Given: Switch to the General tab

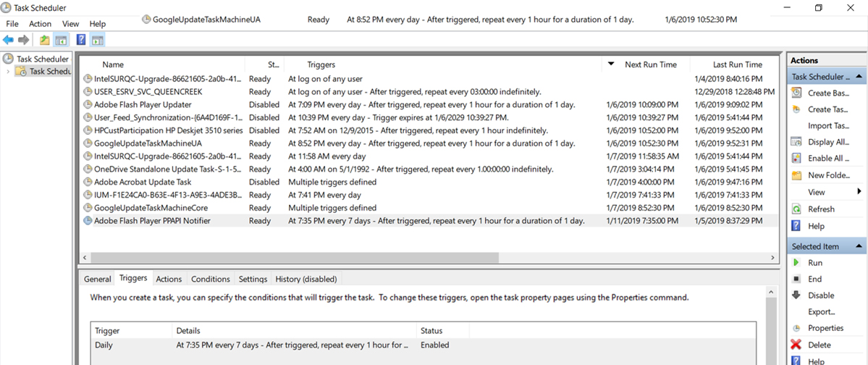Looking at the screenshot, I should coord(98,279).
